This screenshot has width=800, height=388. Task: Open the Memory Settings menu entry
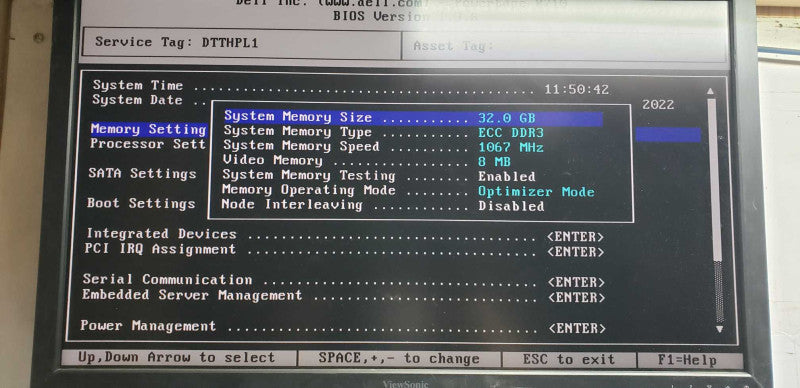148,129
